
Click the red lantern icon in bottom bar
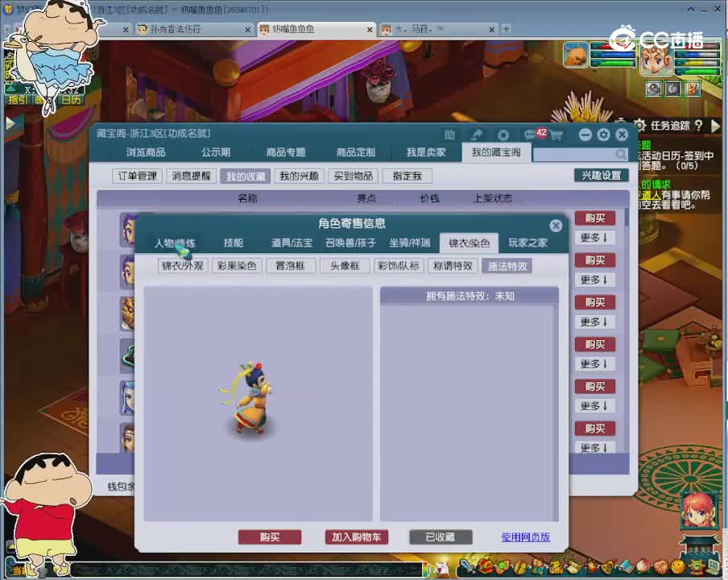coord(593,567)
